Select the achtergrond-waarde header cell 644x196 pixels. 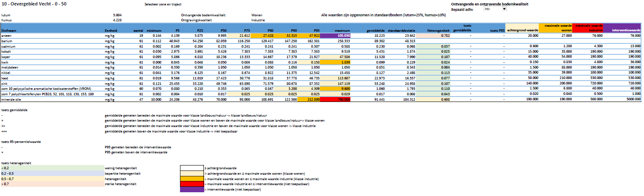click(522, 31)
